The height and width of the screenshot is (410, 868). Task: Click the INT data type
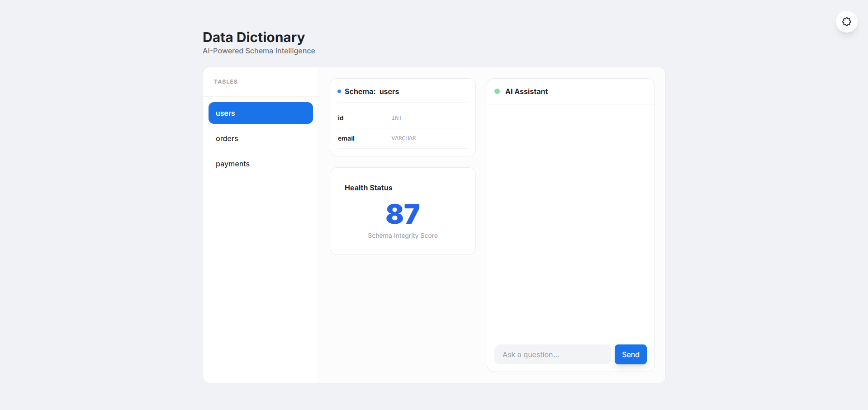point(397,118)
